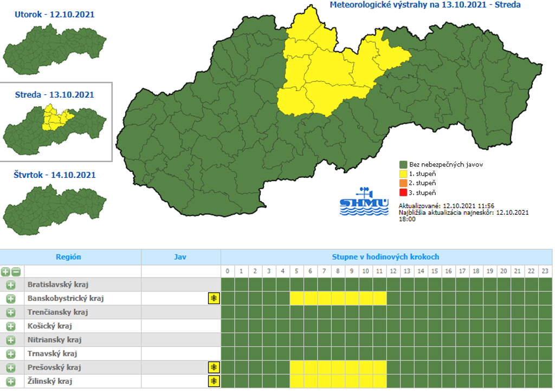
Task: Select the Štvrtok 14.10.2021 map thumbnail
Action: [54, 208]
